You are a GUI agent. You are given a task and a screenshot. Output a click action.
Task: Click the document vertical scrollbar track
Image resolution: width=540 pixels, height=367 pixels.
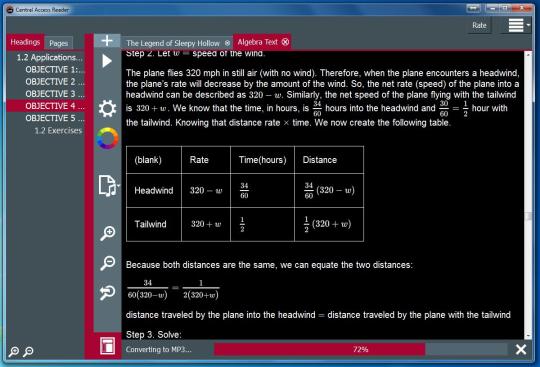528,195
